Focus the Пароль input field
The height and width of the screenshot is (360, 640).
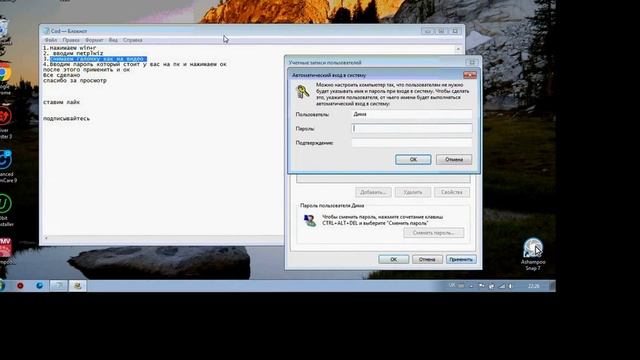412,129
